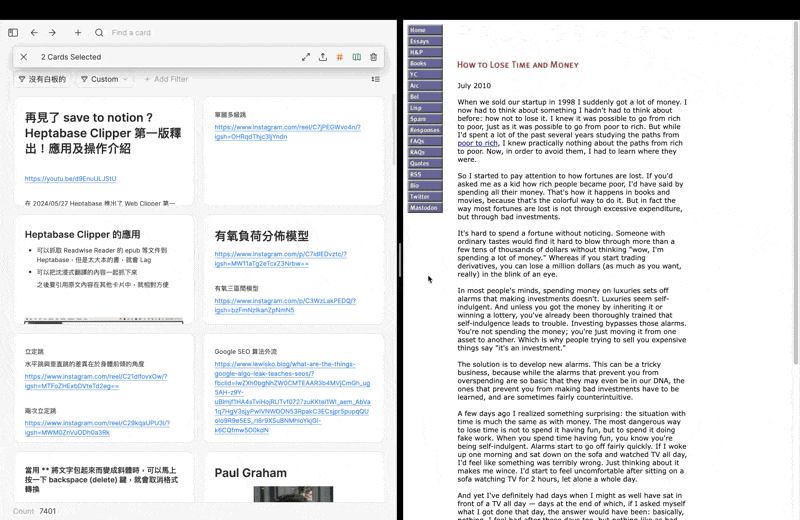Export selected cards with share icon
The height and width of the screenshot is (520, 800).
323,57
